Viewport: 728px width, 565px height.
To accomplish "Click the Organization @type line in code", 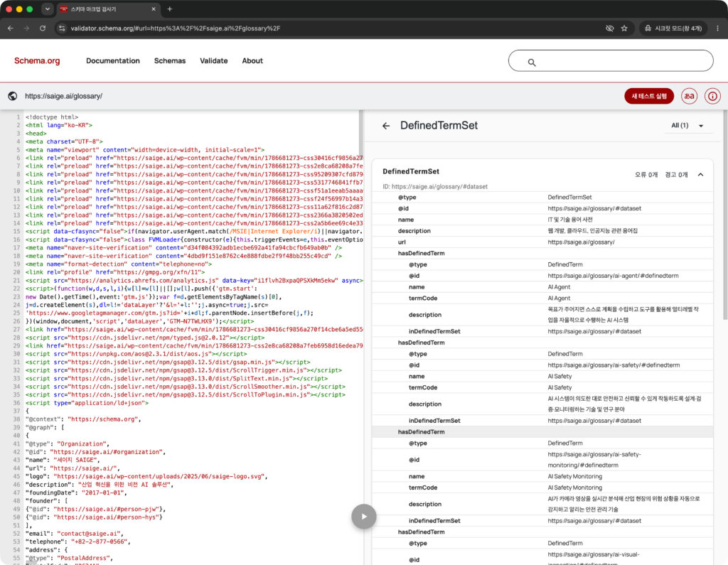I will tap(68, 444).
